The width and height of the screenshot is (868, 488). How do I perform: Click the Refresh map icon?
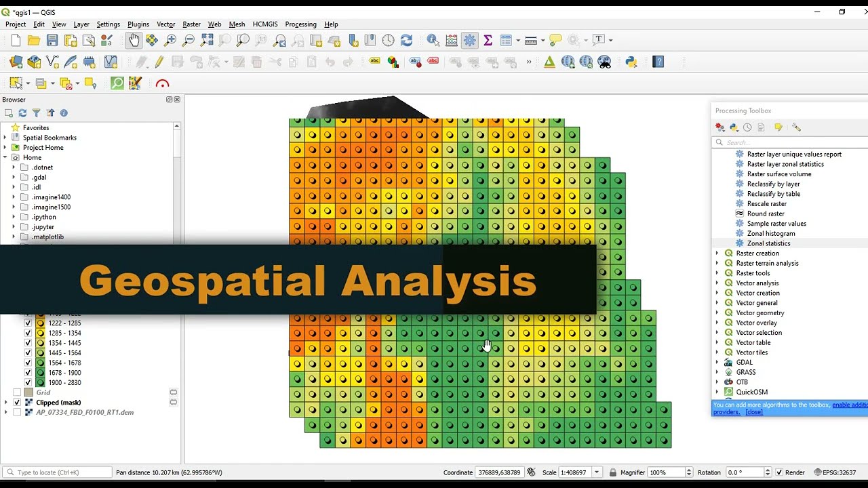tap(406, 41)
